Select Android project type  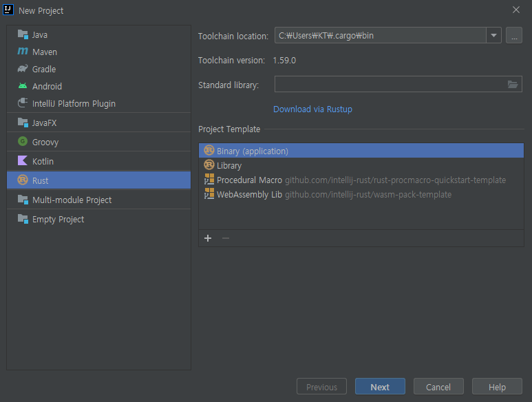[x=98, y=86]
